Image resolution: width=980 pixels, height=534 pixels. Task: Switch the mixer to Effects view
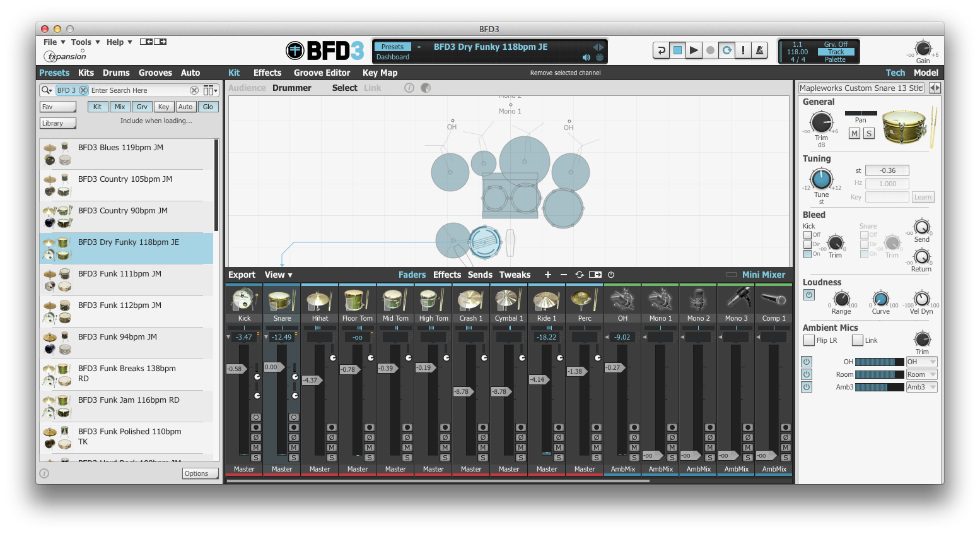click(x=447, y=275)
